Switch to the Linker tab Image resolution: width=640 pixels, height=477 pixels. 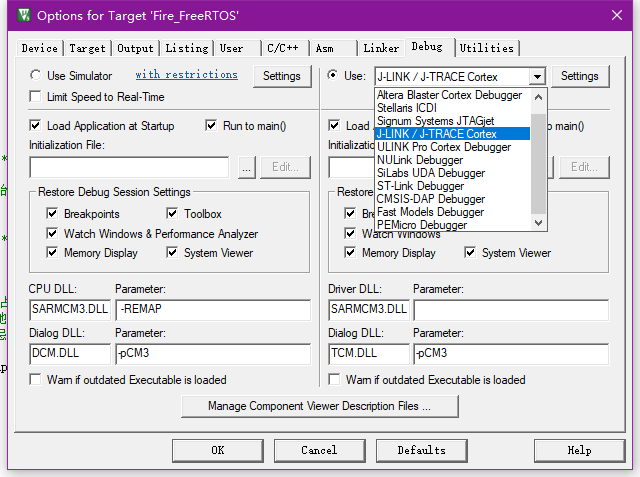coord(381,48)
